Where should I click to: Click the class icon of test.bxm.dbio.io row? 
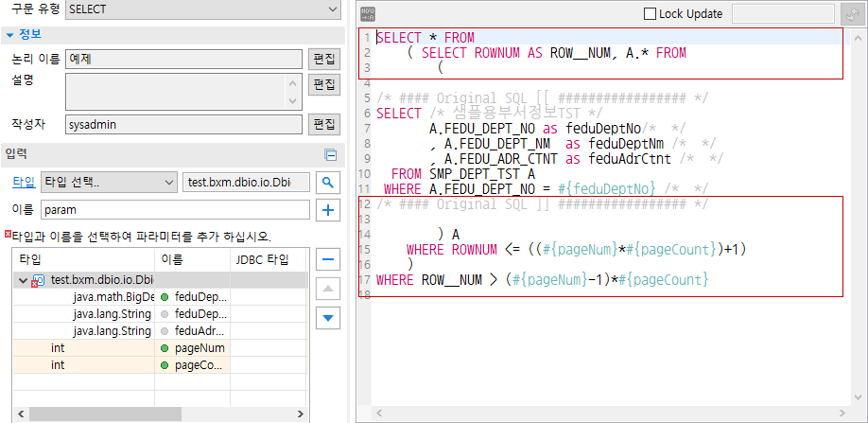pos(39,281)
